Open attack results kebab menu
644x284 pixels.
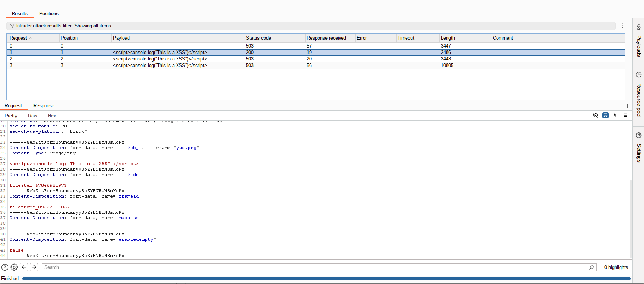[622, 26]
